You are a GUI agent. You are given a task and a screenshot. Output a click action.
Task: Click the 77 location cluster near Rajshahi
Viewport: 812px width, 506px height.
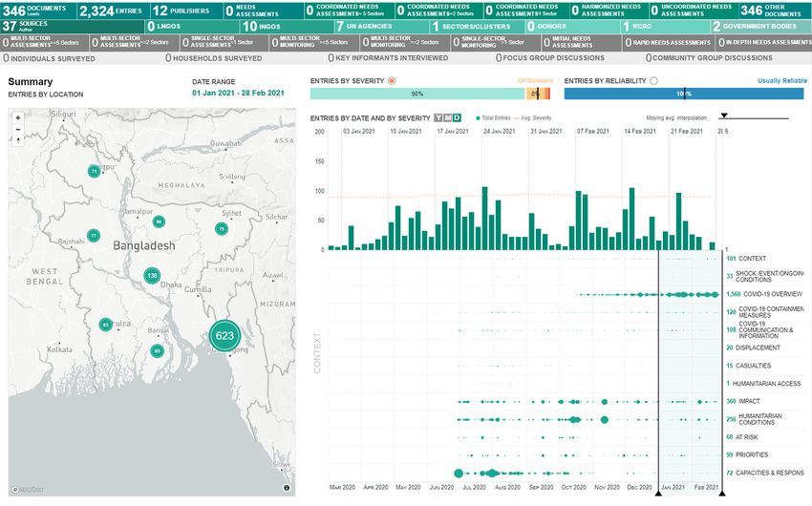pyautogui.click(x=94, y=236)
